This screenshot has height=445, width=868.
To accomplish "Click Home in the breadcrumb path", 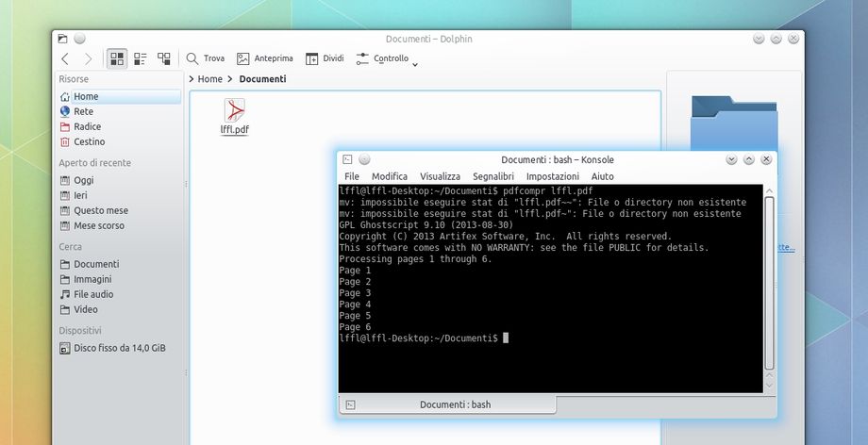I will tap(209, 79).
